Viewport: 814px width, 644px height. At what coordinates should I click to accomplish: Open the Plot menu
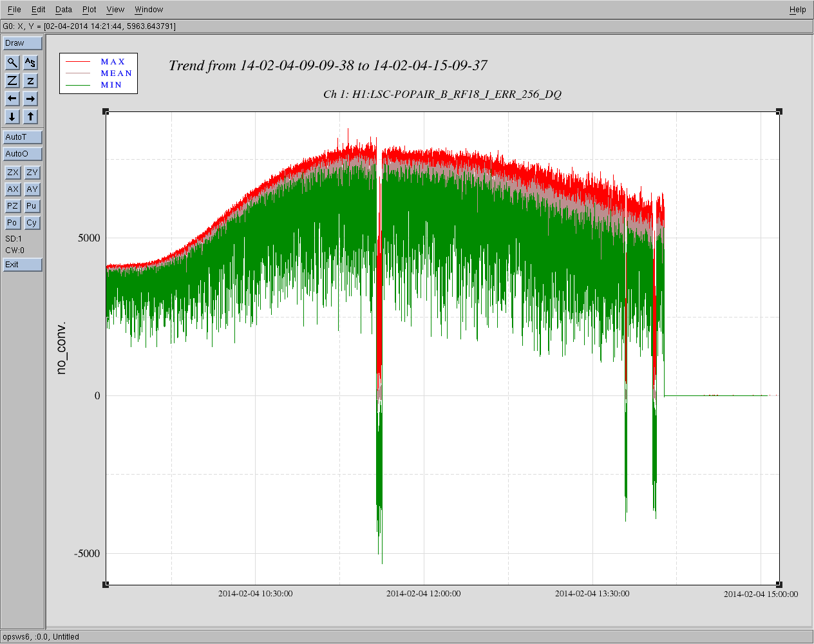pyautogui.click(x=90, y=10)
